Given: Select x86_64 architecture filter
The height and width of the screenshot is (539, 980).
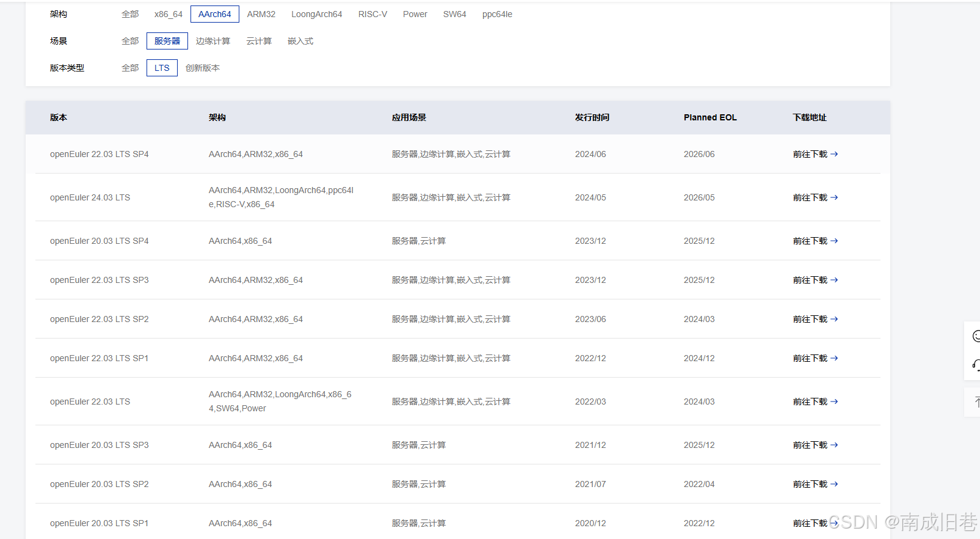Looking at the screenshot, I should point(169,14).
